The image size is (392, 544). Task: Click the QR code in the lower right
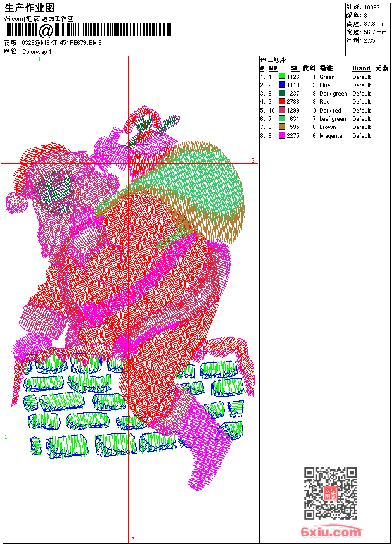pos(331,493)
